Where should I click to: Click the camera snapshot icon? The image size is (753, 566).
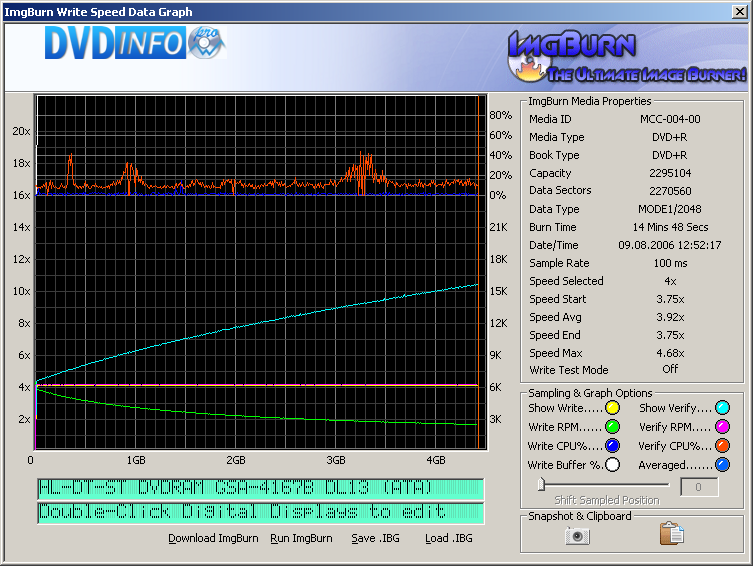tap(577, 536)
